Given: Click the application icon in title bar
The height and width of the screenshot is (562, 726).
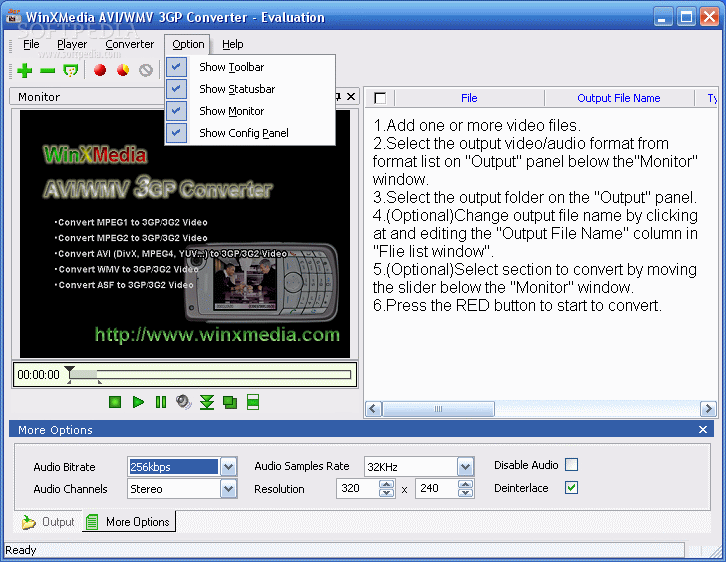Looking at the screenshot, I should pos(13,17).
